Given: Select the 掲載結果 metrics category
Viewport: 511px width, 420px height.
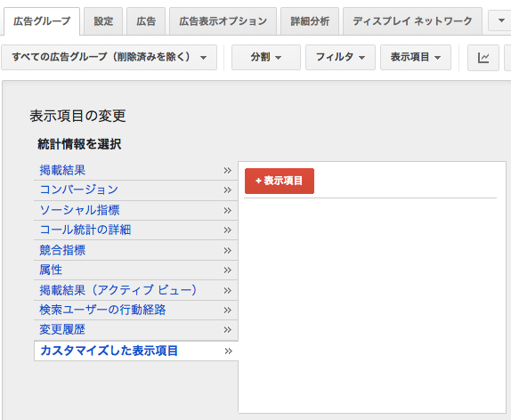Looking at the screenshot, I should click(x=62, y=170).
